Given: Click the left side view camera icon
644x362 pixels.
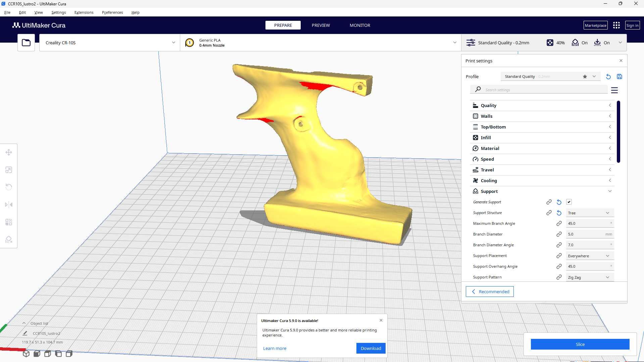Looking at the screenshot, I should point(58,354).
